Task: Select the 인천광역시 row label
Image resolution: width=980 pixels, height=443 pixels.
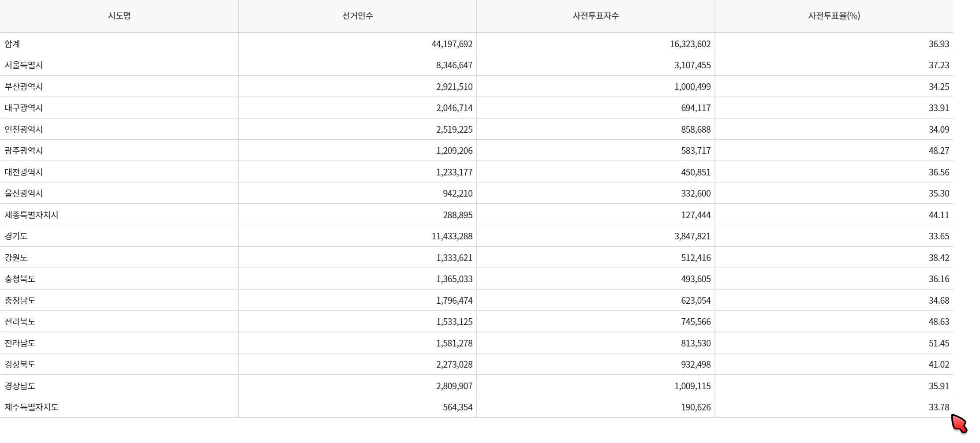Action: [x=24, y=129]
